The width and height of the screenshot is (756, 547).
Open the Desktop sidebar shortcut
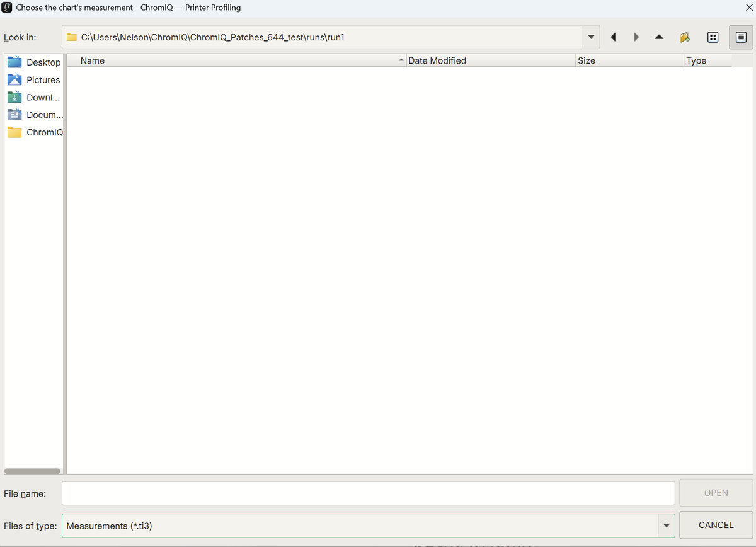coord(34,62)
